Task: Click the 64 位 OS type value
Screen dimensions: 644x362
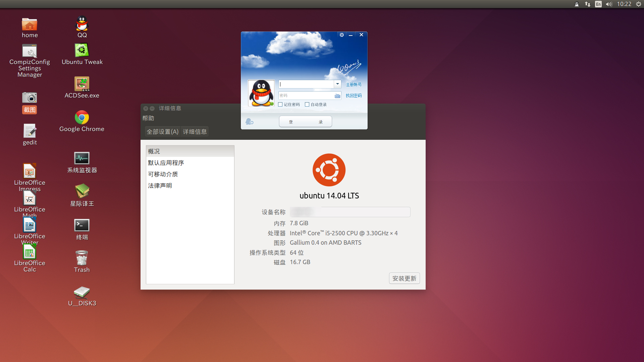Action: (x=297, y=253)
